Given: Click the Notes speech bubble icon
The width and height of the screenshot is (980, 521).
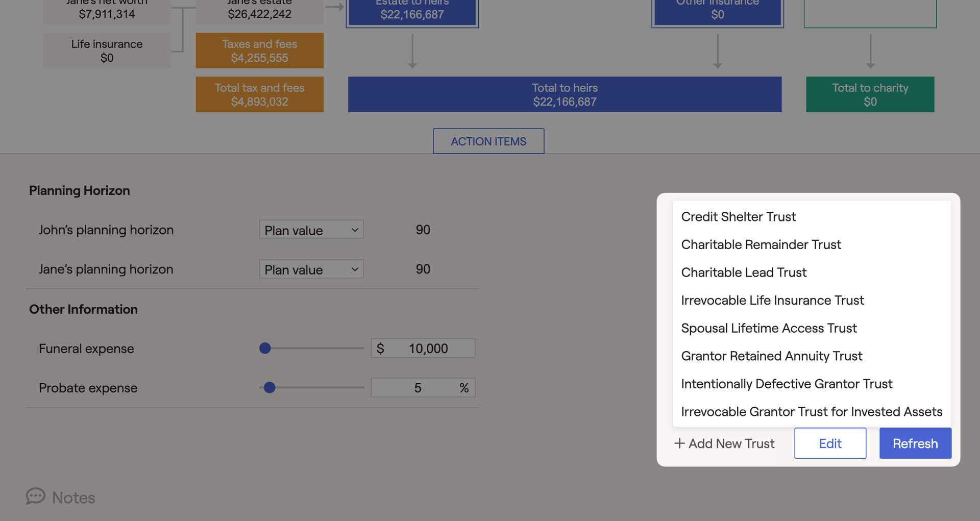Looking at the screenshot, I should coord(36,496).
